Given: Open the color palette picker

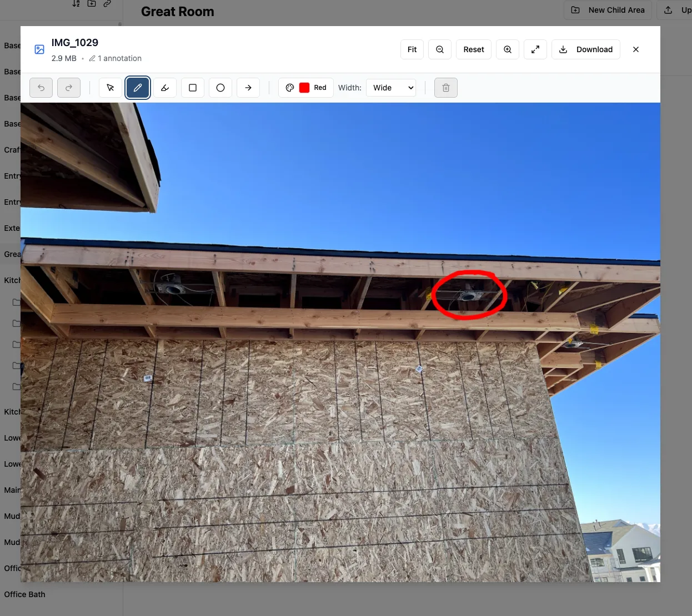Looking at the screenshot, I should (290, 87).
